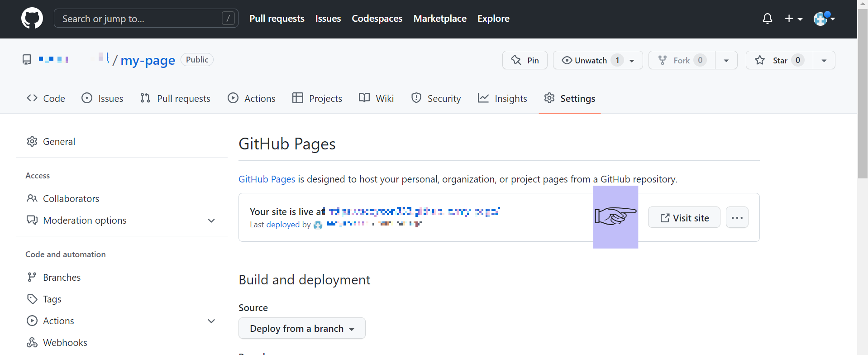Open the three-dot menu beside Visit site
868x355 pixels.
[x=737, y=218]
